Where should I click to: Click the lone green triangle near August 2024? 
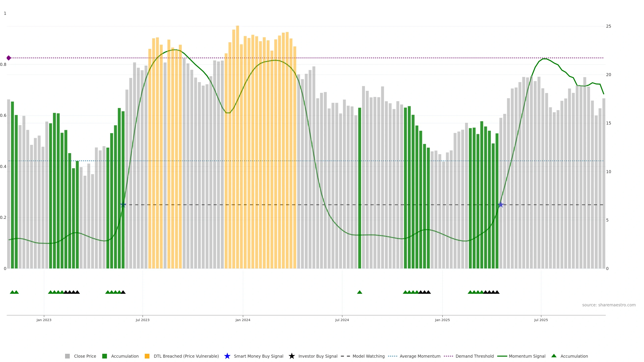(360, 292)
